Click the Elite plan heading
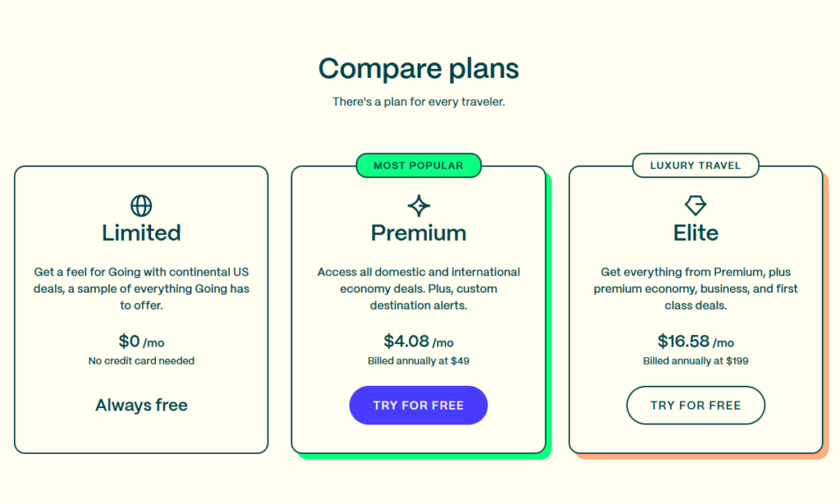Image resolution: width=840 pixels, height=504 pixels. (x=696, y=233)
